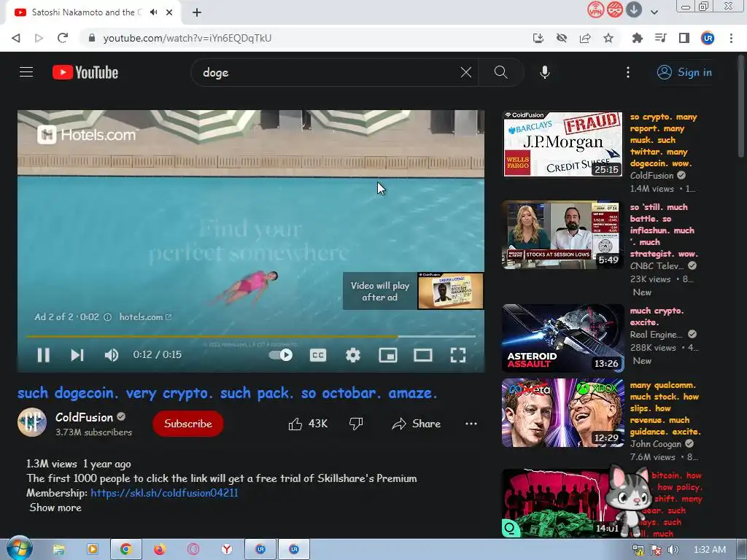Open the ColdFusion channel avatar
The height and width of the screenshot is (560, 747).
pyautogui.click(x=32, y=422)
